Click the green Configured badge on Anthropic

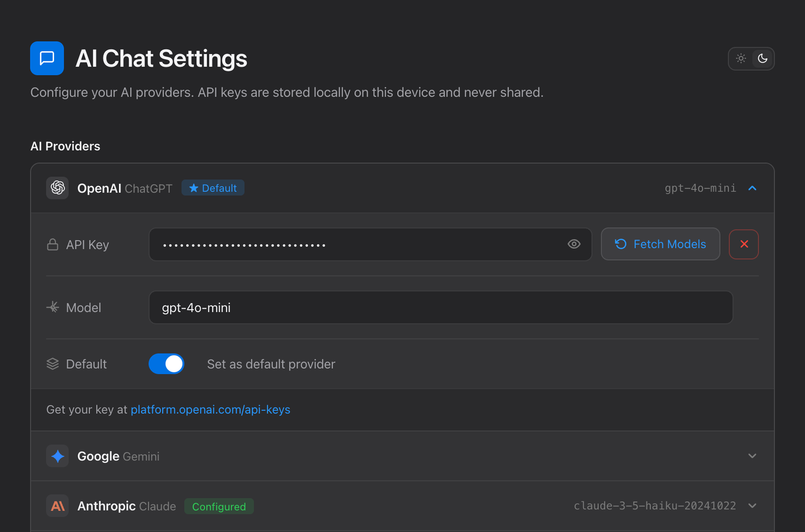point(219,507)
